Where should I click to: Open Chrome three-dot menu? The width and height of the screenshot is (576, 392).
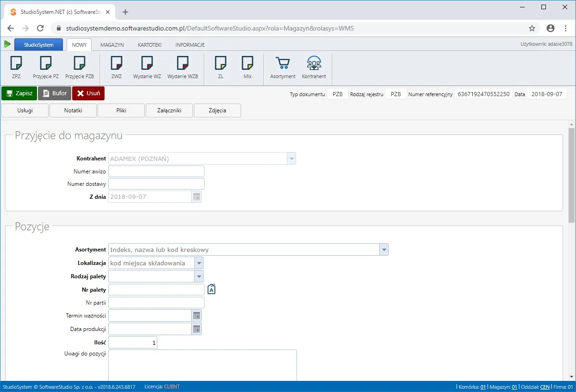(565, 28)
